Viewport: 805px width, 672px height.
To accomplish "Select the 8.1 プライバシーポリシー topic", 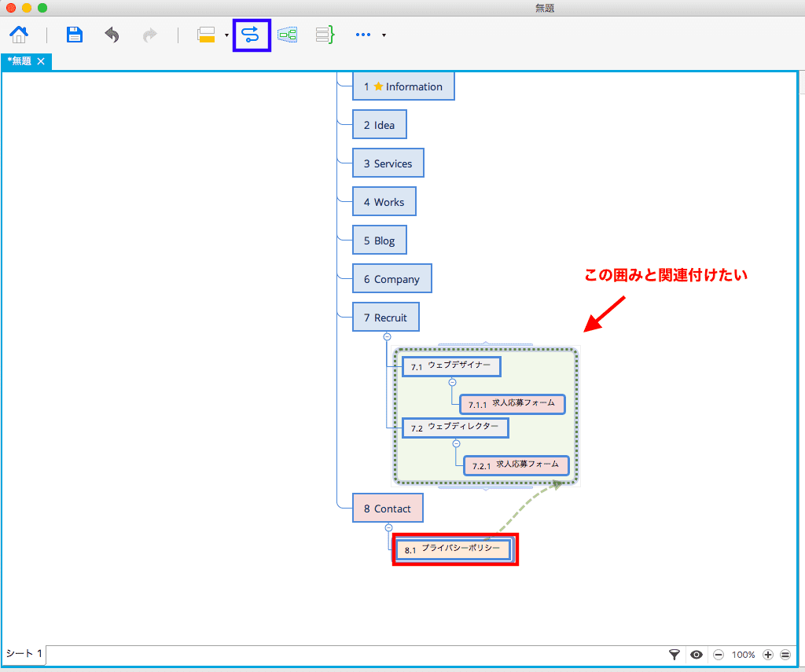I will click(454, 550).
